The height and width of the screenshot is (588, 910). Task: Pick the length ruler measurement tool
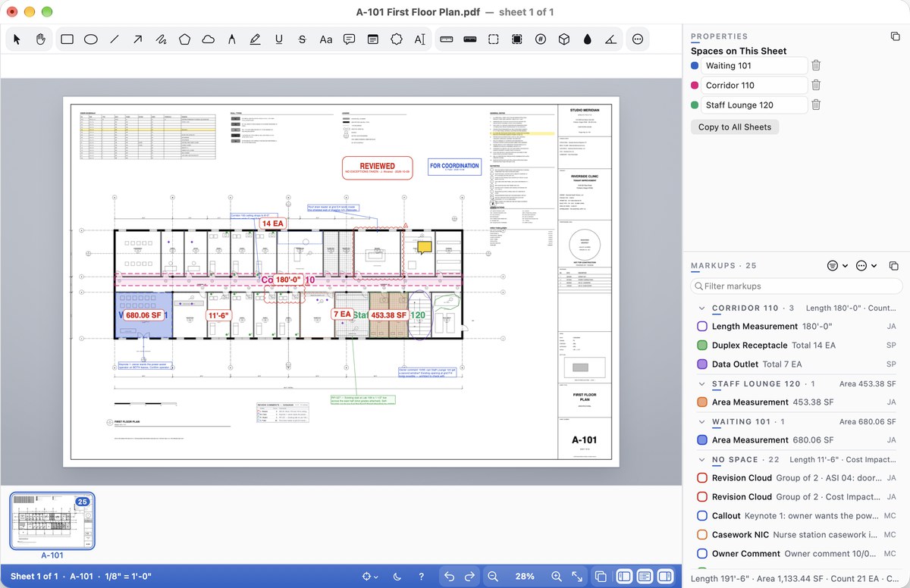pyautogui.click(x=446, y=39)
